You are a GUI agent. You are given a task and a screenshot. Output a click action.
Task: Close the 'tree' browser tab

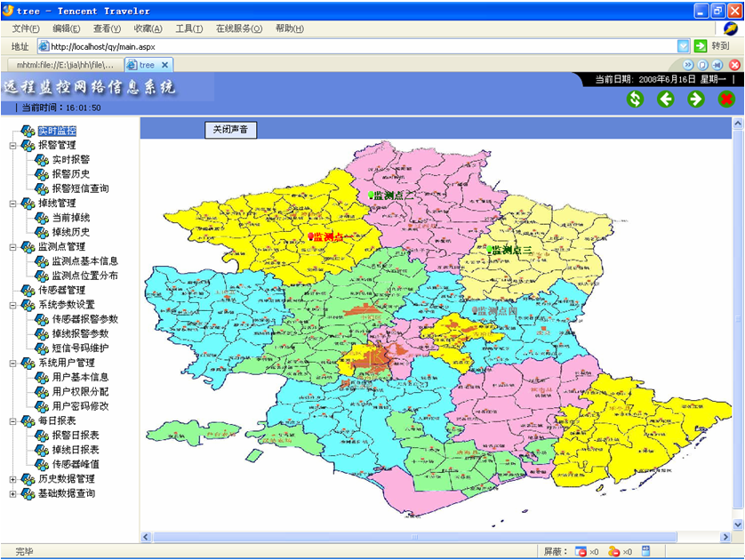tap(164, 65)
